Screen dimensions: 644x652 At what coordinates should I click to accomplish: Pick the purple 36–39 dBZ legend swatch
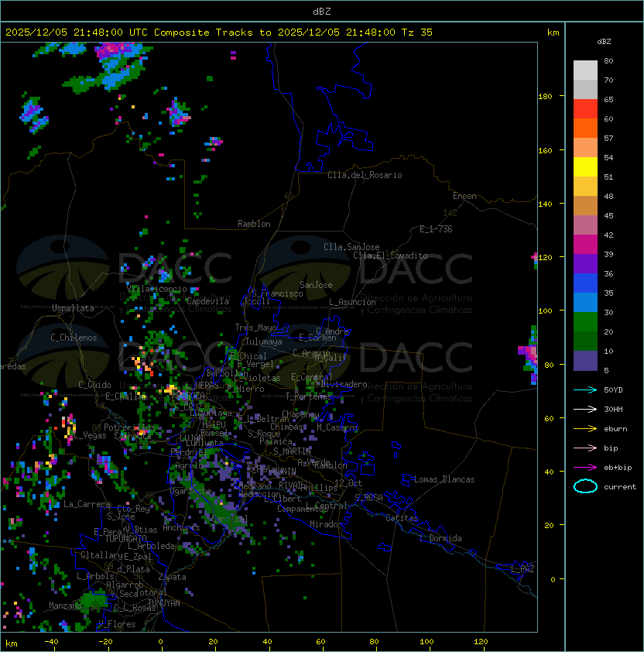(x=585, y=263)
